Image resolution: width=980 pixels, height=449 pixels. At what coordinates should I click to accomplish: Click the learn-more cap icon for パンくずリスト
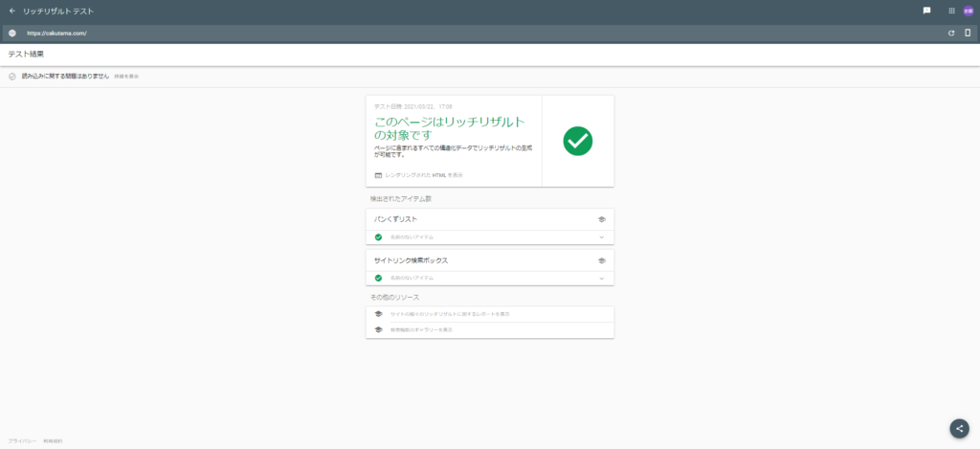[x=601, y=219]
